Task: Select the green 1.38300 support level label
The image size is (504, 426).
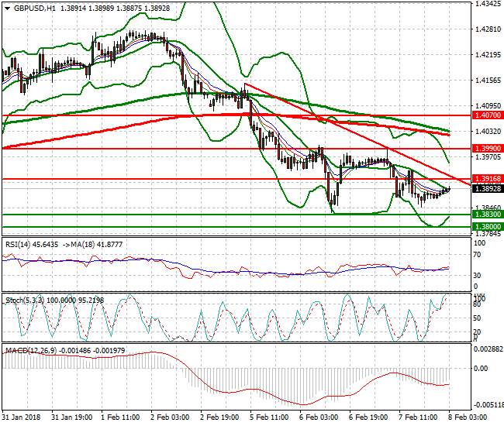Action: 488,215
